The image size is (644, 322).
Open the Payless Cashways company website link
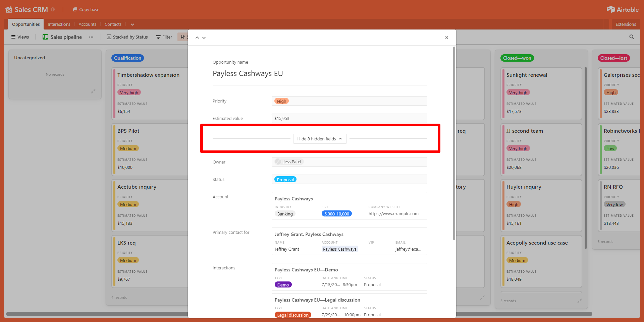pos(393,213)
